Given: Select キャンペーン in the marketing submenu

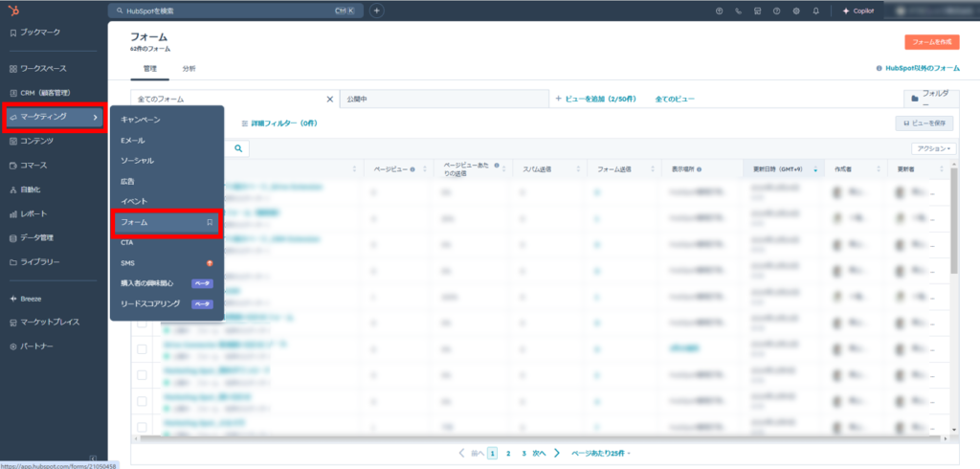Looking at the screenshot, I should point(141,120).
